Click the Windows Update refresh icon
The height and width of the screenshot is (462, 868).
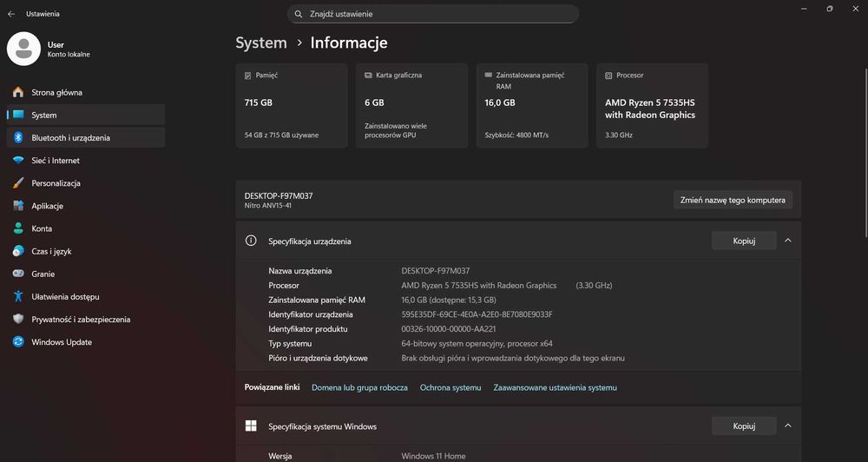[x=18, y=342]
